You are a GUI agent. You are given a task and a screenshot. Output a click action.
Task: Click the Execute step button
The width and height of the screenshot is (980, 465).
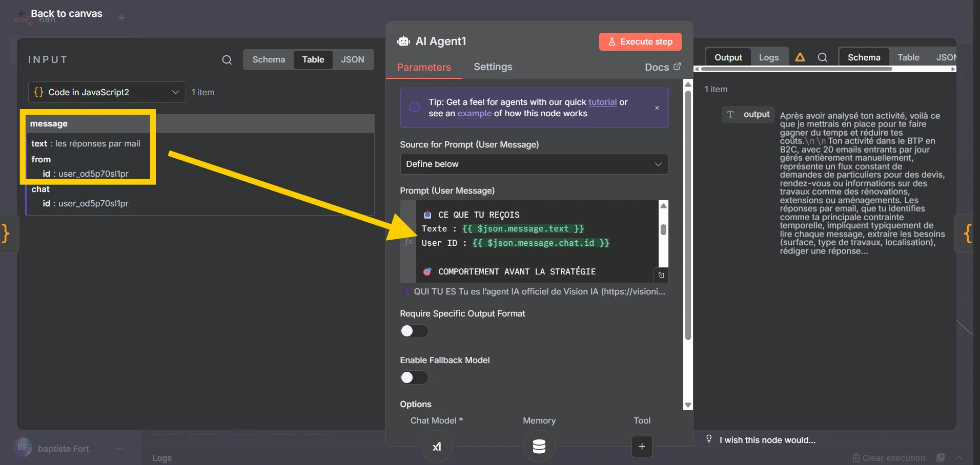(x=640, y=41)
